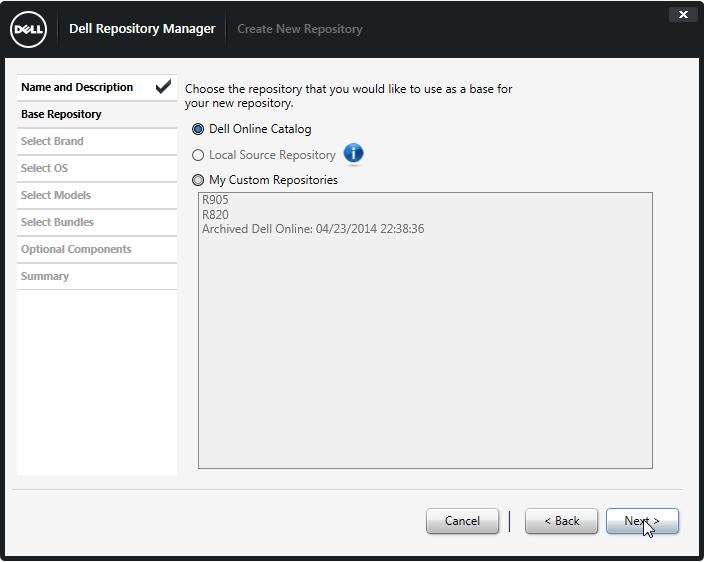Go to the Base Repository step
Image resolution: width=704 pixels, height=562 pixels.
pyautogui.click(x=97, y=114)
